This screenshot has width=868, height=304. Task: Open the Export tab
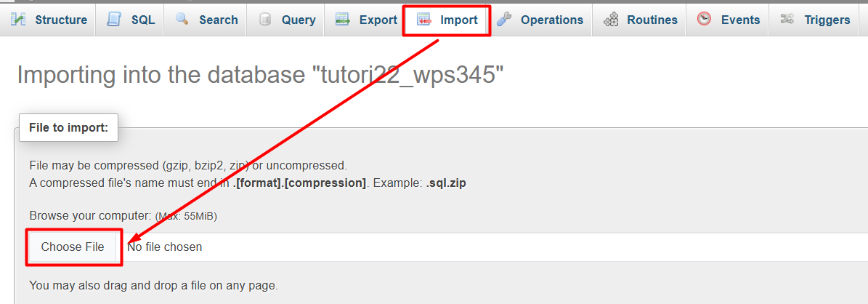click(x=365, y=20)
